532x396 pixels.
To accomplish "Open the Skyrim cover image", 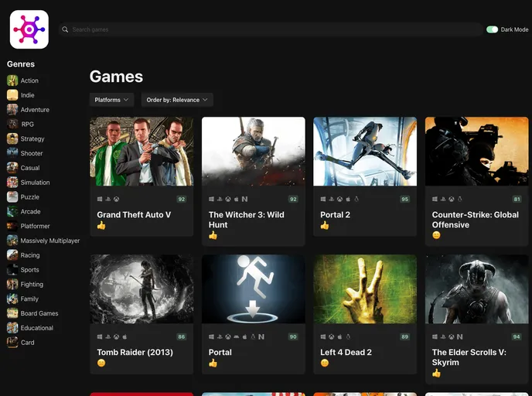I will coord(476,289).
